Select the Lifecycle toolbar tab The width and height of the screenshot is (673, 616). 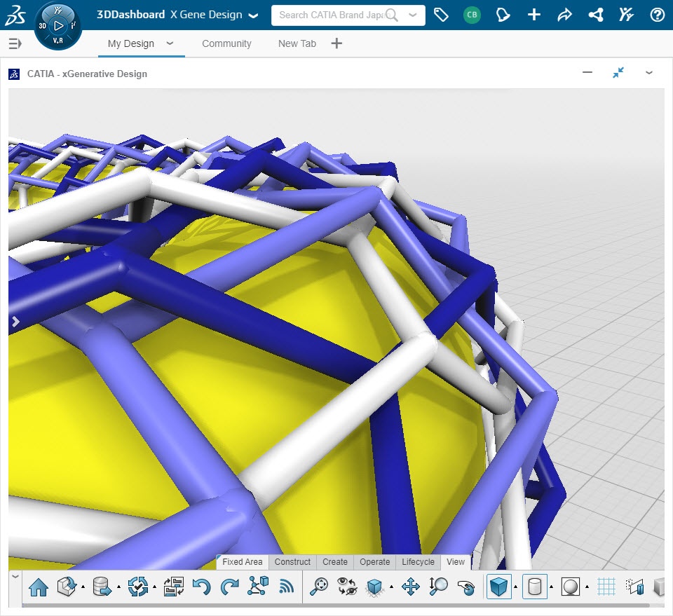click(418, 562)
